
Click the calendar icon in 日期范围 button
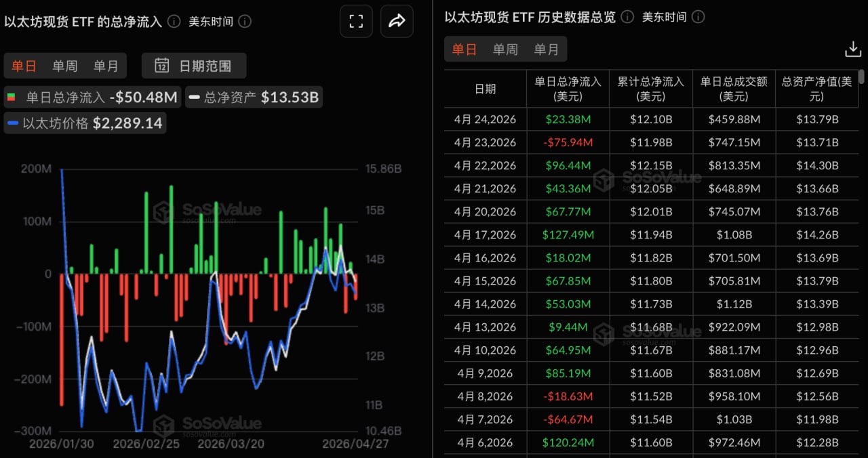tap(162, 66)
